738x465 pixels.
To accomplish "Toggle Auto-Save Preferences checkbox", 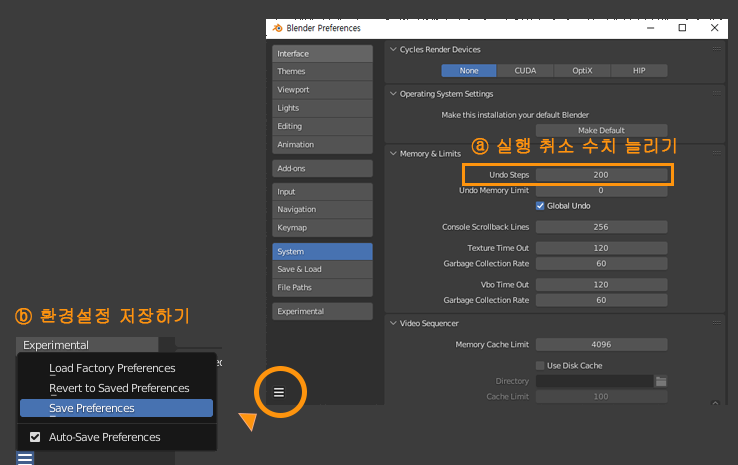I will tap(35, 437).
